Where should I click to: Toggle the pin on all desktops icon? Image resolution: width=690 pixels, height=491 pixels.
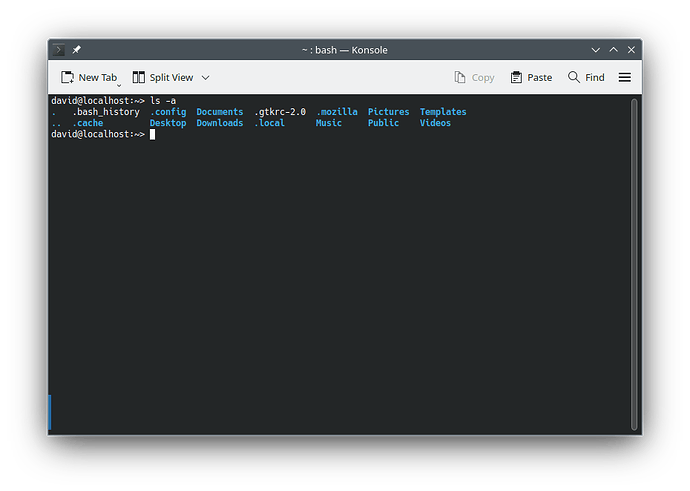pos(77,50)
